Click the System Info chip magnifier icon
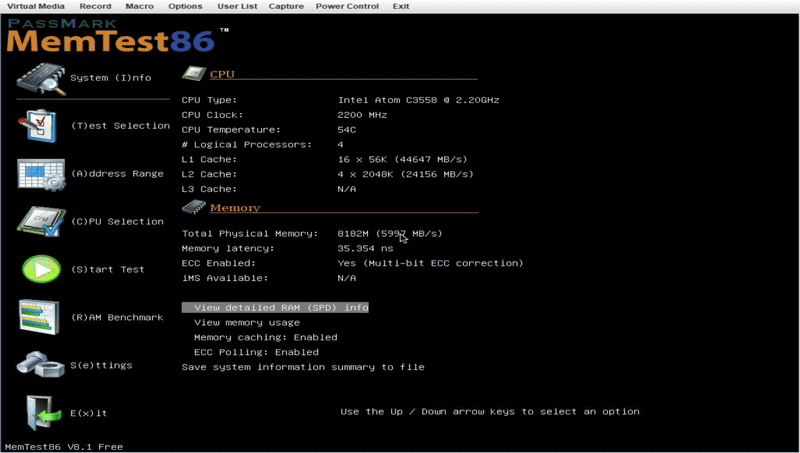Image resolution: width=800 pixels, height=453 pixels. (41, 79)
